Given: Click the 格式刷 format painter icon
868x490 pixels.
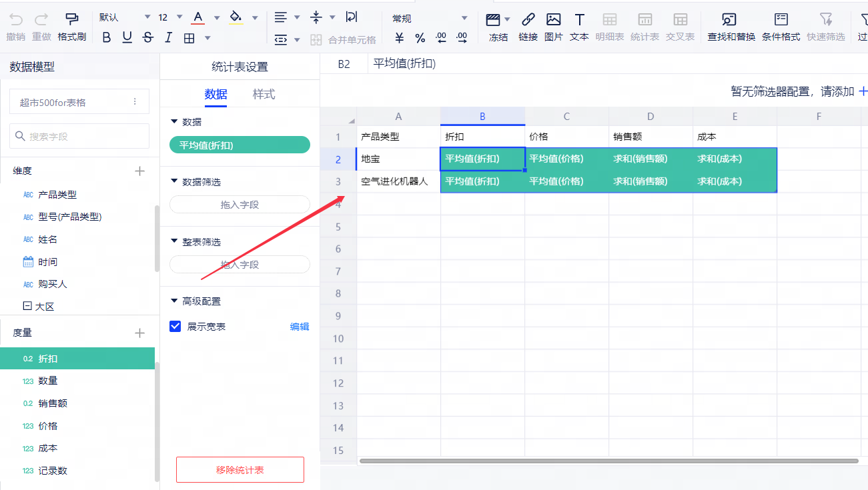Looking at the screenshot, I should 71,19.
